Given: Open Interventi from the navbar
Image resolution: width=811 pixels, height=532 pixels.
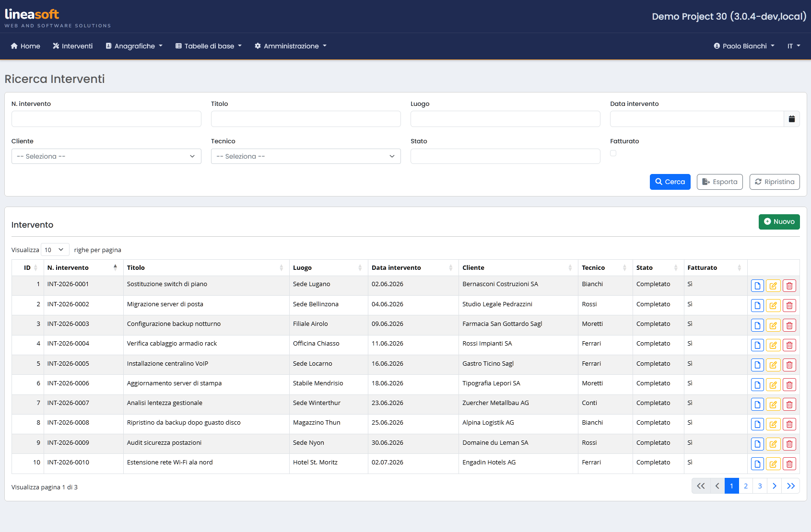Looking at the screenshot, I should [x=73, y=46].
